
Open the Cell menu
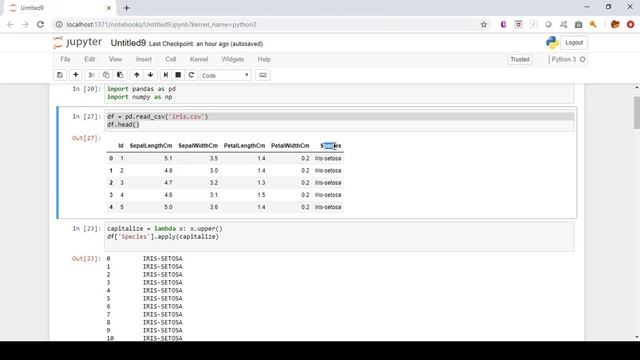[171, 59]
